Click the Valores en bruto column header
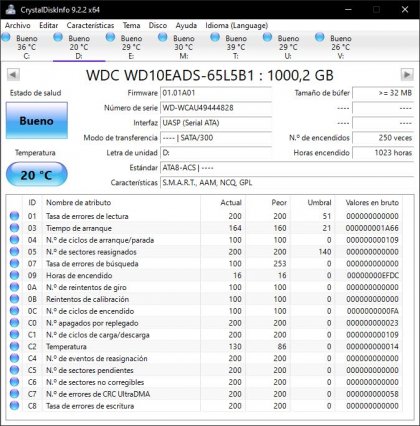The width and height of the screenshot is (420, 426). (x=372, y=202)
